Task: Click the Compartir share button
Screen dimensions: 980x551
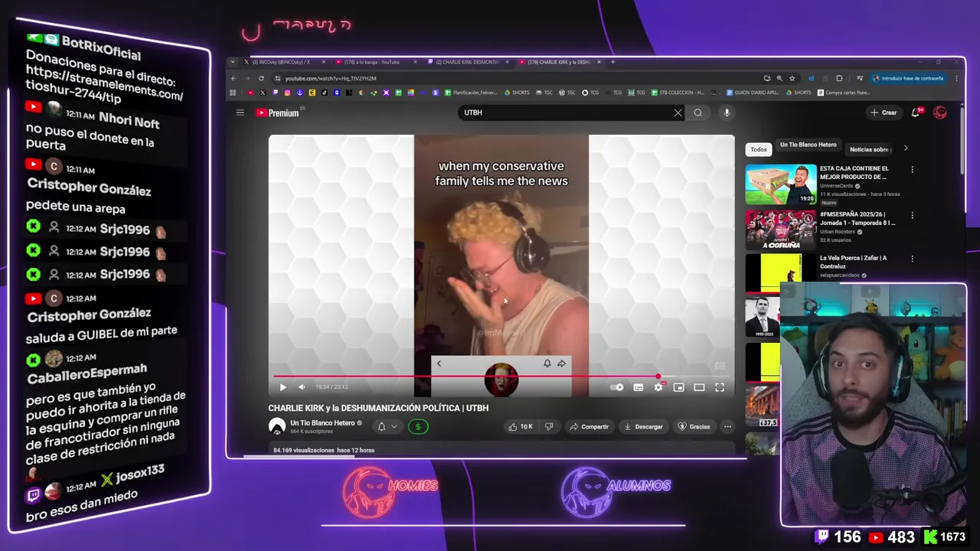Action: tap(589, 426)
